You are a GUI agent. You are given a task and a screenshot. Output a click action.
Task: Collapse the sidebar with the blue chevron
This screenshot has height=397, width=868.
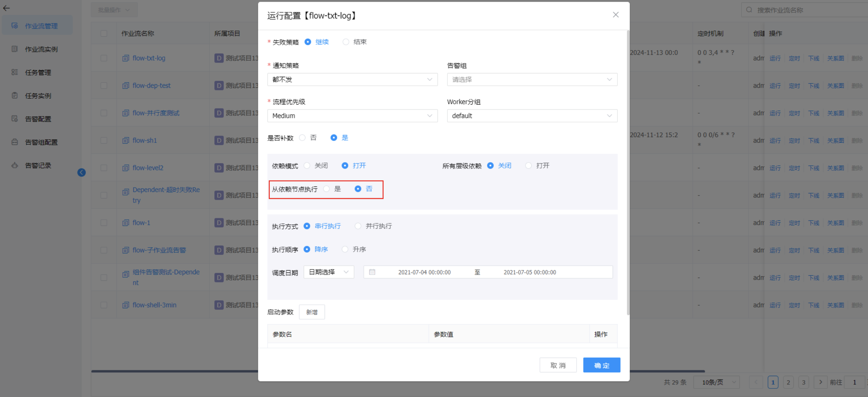81,172
